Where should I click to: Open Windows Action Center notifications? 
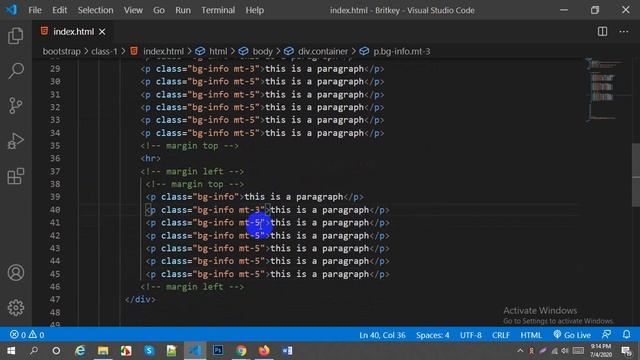tap(627, 351)
